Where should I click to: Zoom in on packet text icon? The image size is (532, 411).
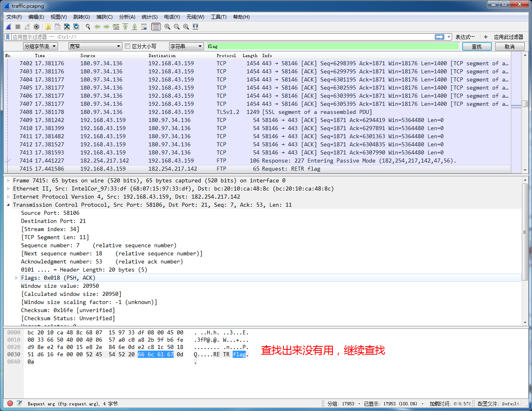(167, 27)
